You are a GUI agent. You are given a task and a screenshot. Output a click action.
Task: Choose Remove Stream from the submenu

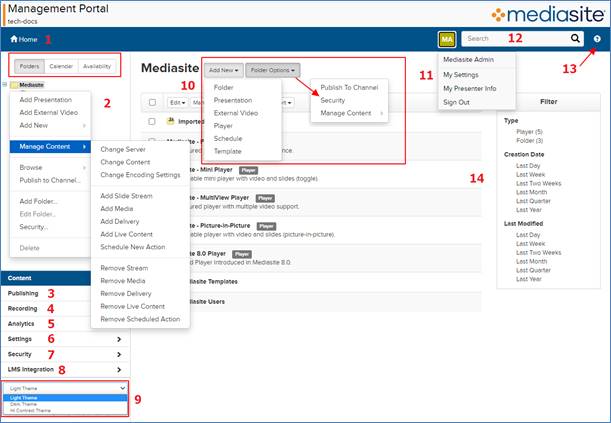124,268
